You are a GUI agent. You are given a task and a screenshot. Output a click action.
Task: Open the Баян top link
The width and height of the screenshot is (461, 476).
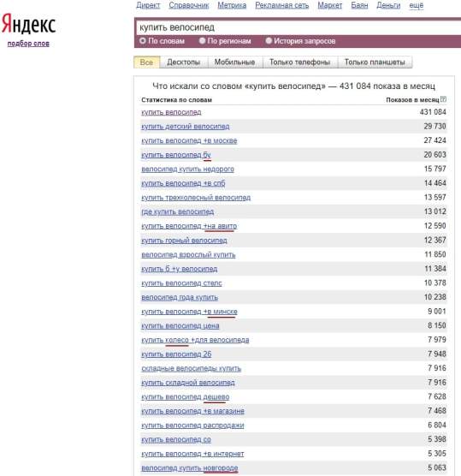[x=359, y=5]
